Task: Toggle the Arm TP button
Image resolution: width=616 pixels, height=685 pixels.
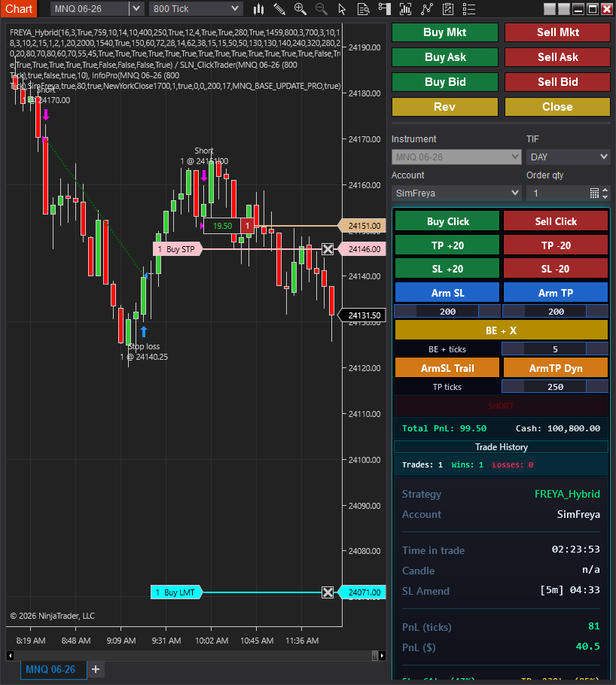Action: click(x=555, y=293)
